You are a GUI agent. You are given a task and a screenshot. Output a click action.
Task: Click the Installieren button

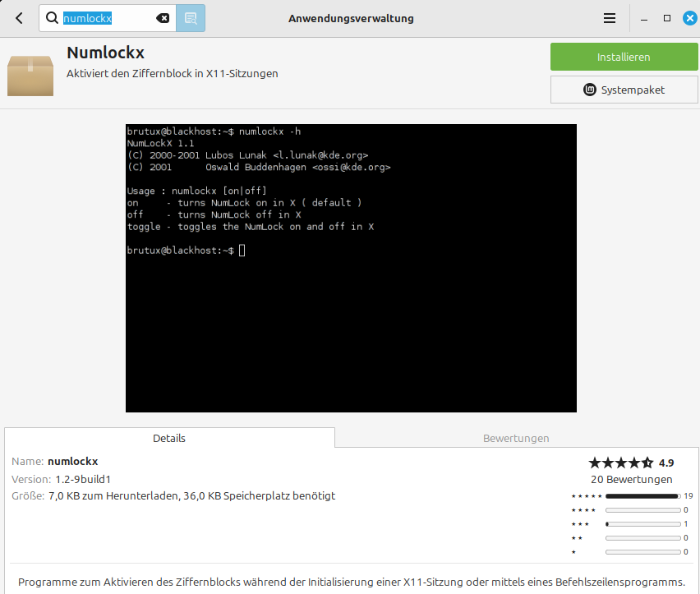pos(624,57)
